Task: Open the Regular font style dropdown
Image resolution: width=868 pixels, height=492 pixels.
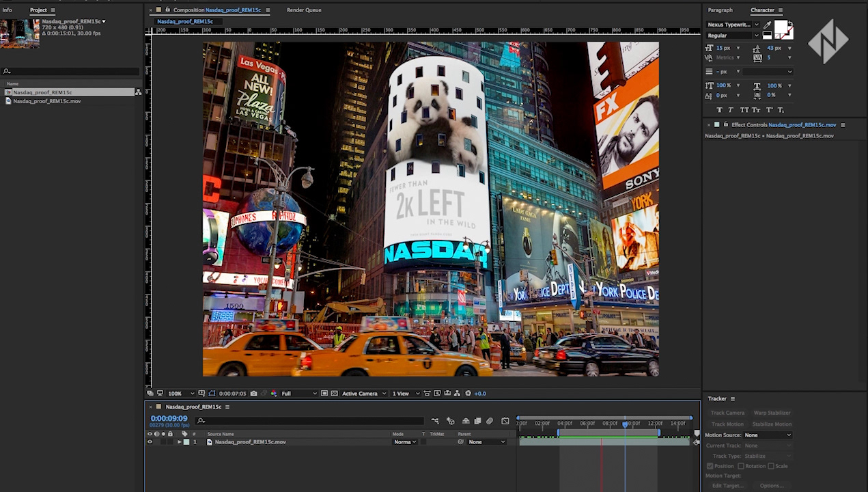Action: tap(733, 36)
